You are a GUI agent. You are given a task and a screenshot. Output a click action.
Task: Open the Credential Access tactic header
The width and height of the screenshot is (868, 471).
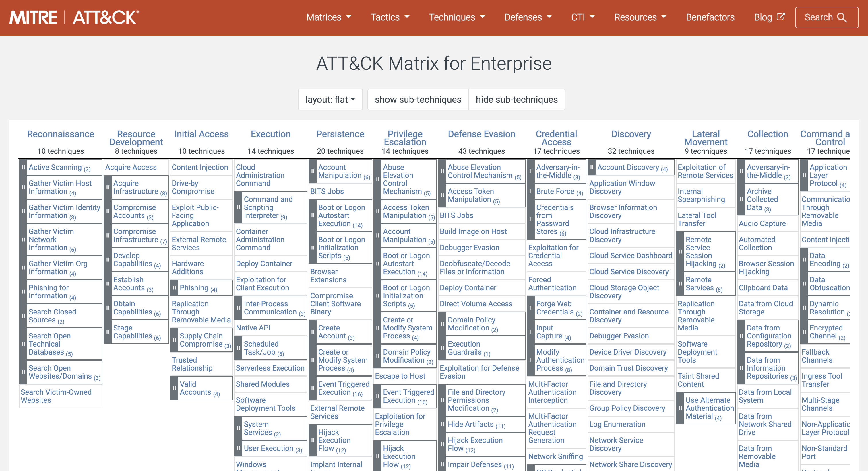[556, 138]
